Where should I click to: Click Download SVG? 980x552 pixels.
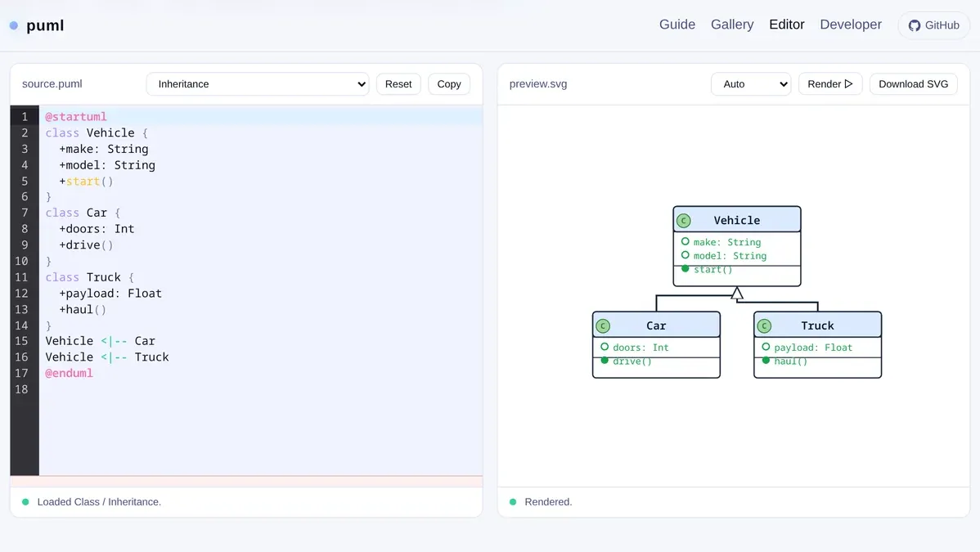pos(913,83)
